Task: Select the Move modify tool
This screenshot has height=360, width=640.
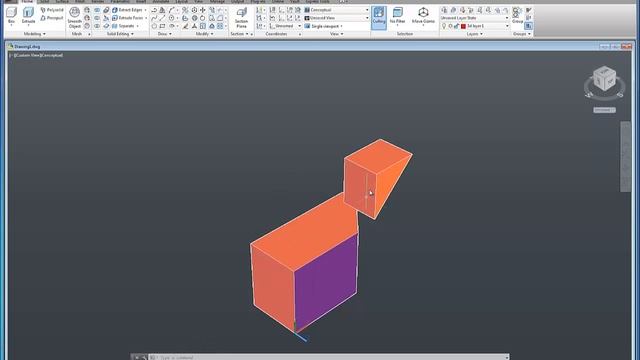Action: pos(203,10)
